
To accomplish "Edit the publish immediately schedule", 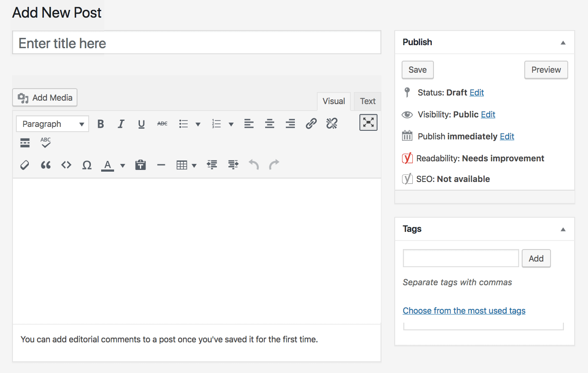I will tap(507, 136).
